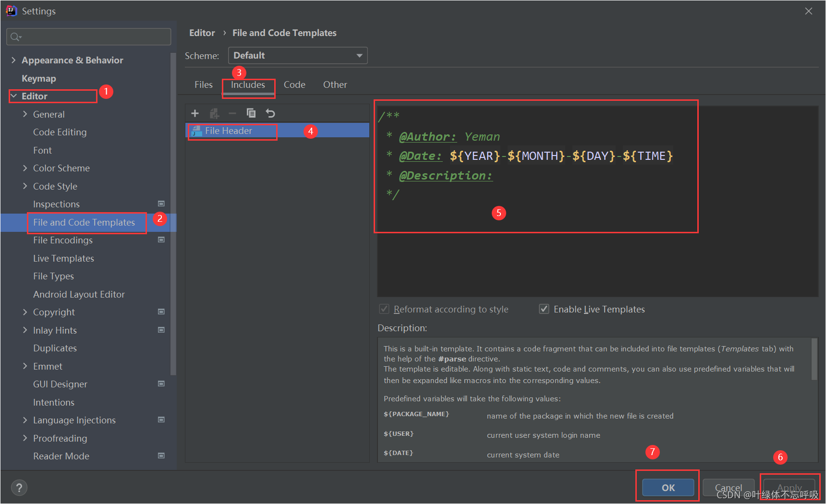Click the ${TIME} variable in template
The width and height of the screenshot is (826, 504).
(x=648, y=156)
